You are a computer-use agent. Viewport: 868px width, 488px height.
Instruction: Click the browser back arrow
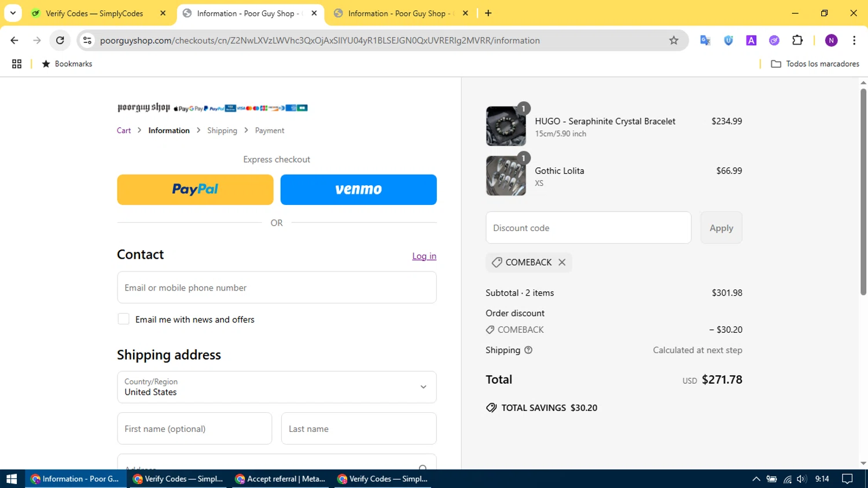(14, 41)
